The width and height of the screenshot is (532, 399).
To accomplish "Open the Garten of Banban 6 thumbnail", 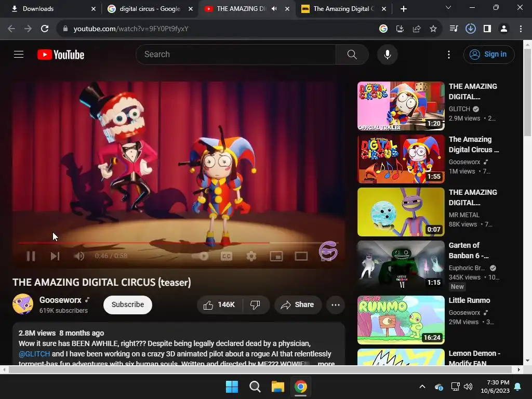I will click(x=401, y=264).
